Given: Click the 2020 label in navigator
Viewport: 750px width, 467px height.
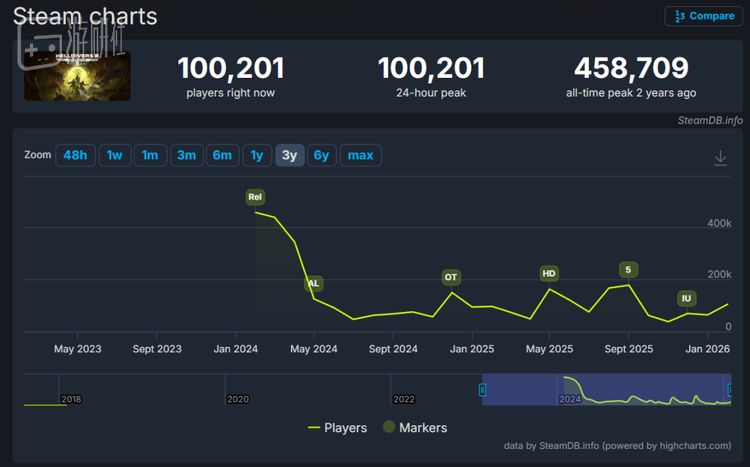Looking at the screenshot, I should (238, 399).
